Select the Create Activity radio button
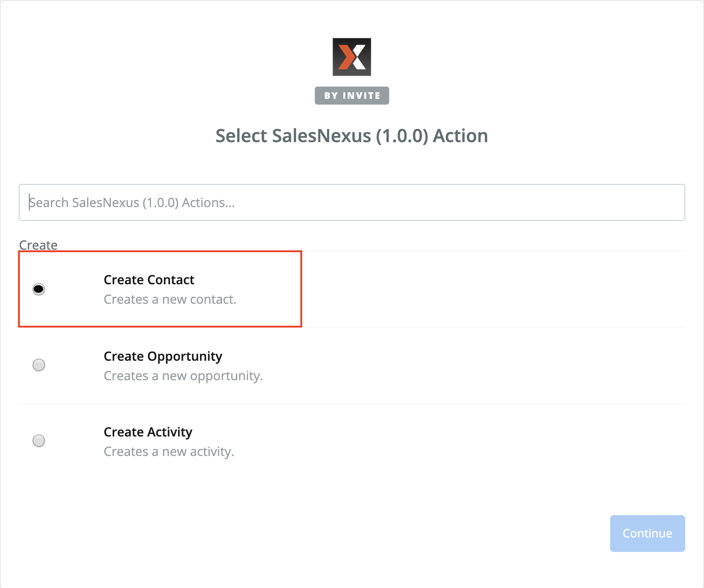 (39, 440)
